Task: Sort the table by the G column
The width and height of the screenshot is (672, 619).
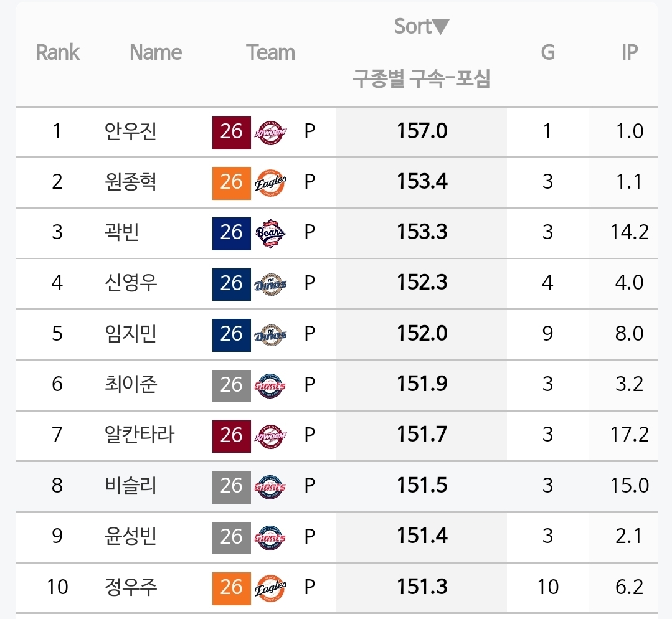Action: pos(547,53)
